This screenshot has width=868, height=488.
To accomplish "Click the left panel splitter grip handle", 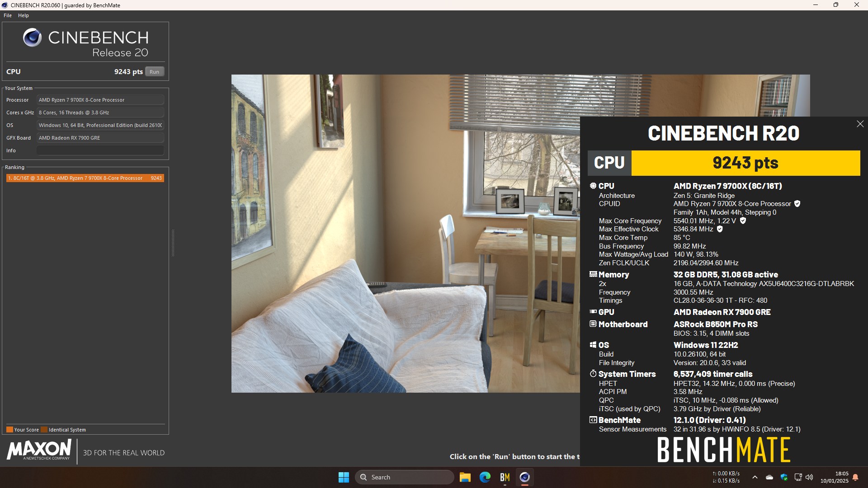I will point(173,243).
